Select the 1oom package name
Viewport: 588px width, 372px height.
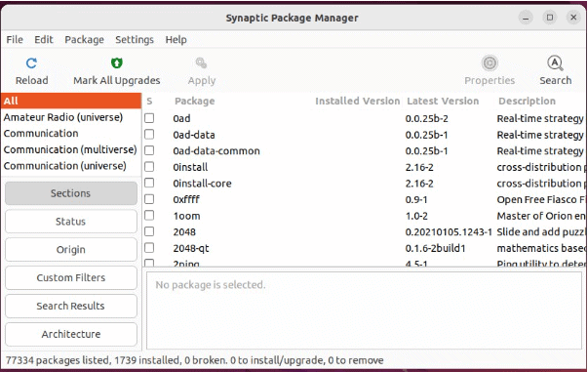(186, 216)
